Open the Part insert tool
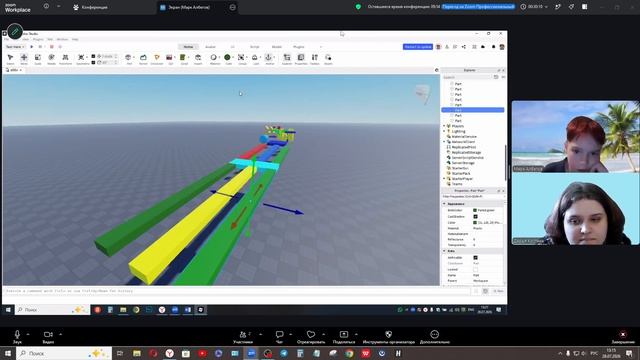 128,59
